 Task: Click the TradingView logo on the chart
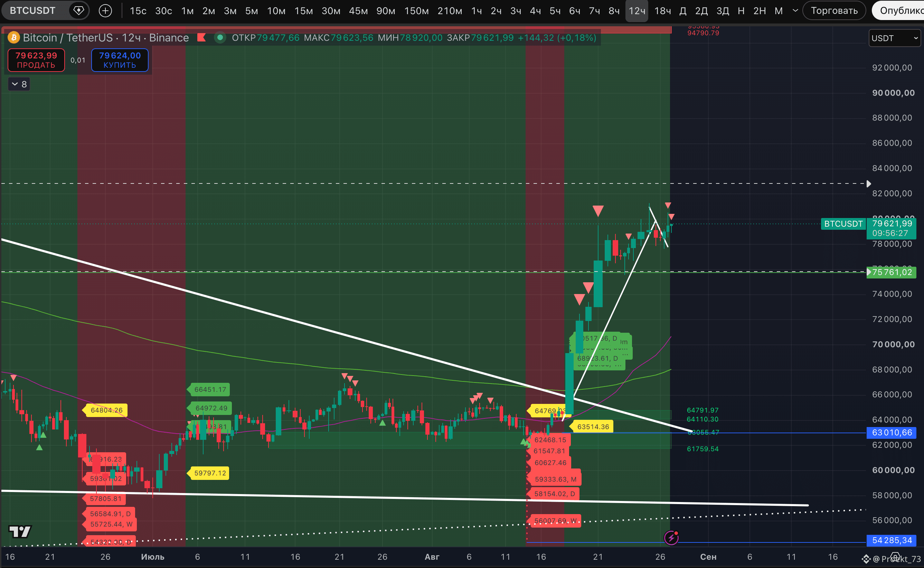pos(20,531)
